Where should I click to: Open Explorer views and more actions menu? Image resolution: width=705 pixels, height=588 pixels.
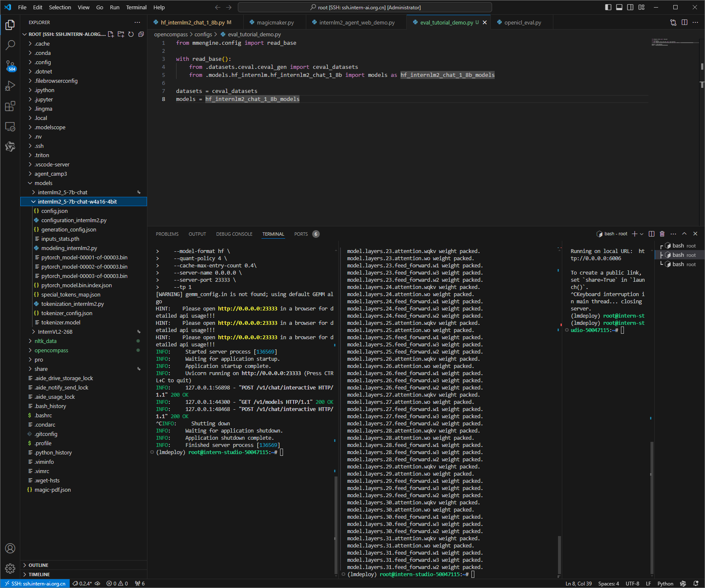tap(137, 22)
